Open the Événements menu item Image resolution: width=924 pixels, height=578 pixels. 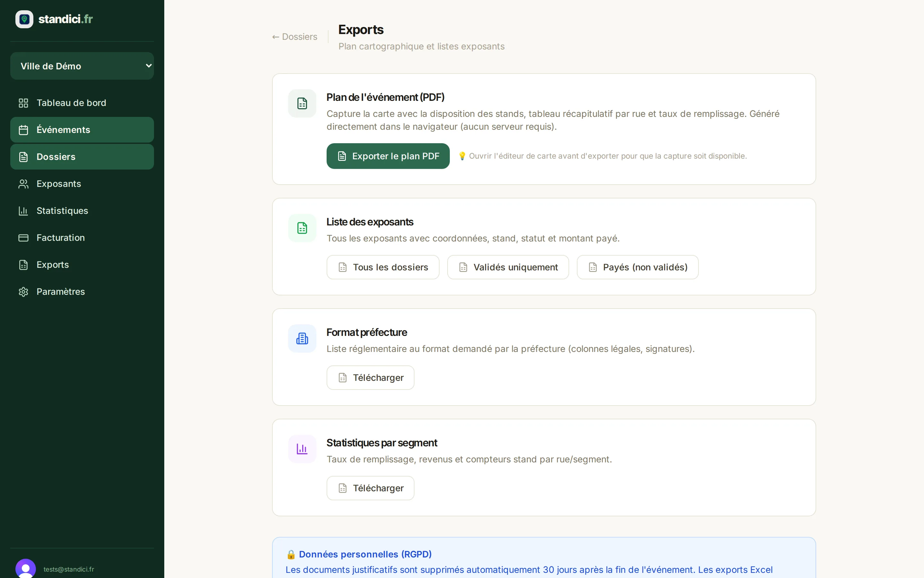pos(82,130)
